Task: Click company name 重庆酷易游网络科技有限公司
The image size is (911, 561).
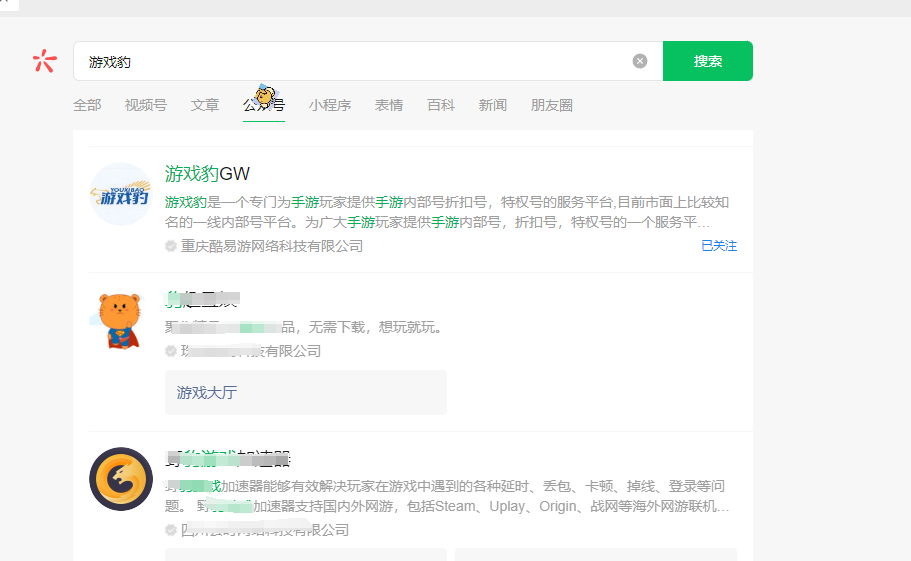Action: [x=271, y=246]
